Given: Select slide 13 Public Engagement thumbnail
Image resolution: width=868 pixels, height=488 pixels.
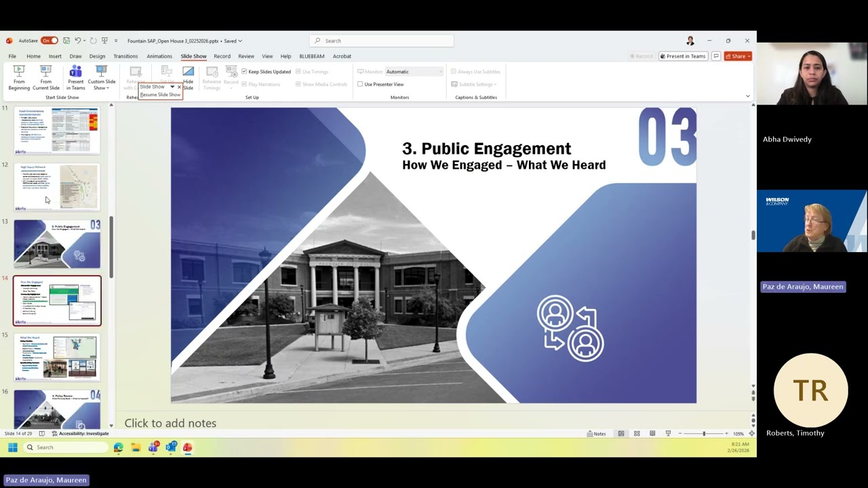Looking at the screenshot, I should click(57, 243).
